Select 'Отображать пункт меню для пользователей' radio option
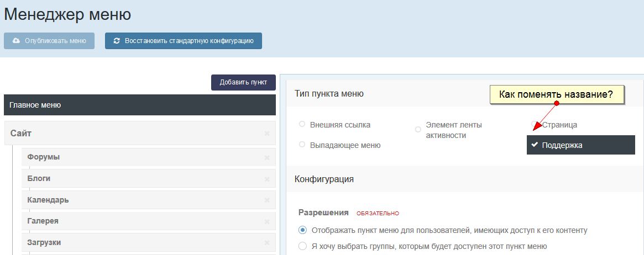 tap(303, 230)
